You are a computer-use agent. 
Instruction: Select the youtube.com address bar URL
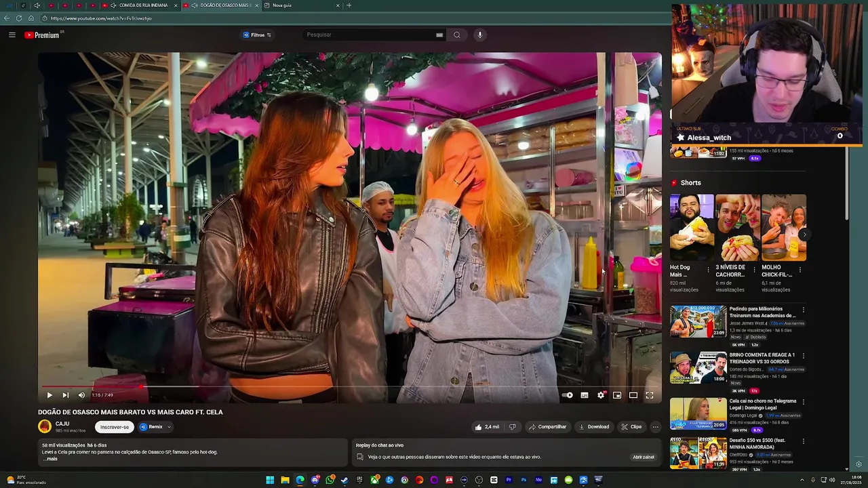pyautogui.click(x=102, y=18)
